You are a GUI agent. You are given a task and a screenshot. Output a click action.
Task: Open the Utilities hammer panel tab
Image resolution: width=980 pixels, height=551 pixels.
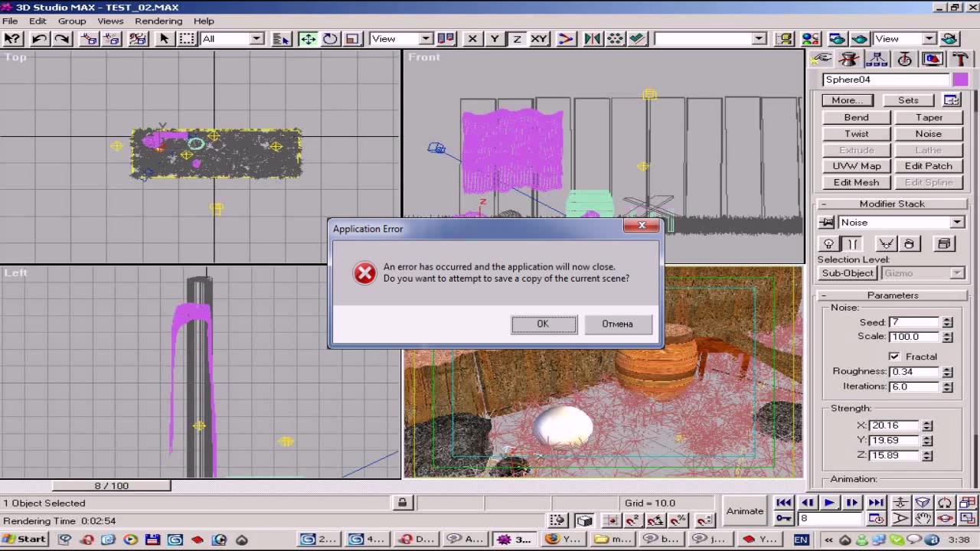point(960,60)
